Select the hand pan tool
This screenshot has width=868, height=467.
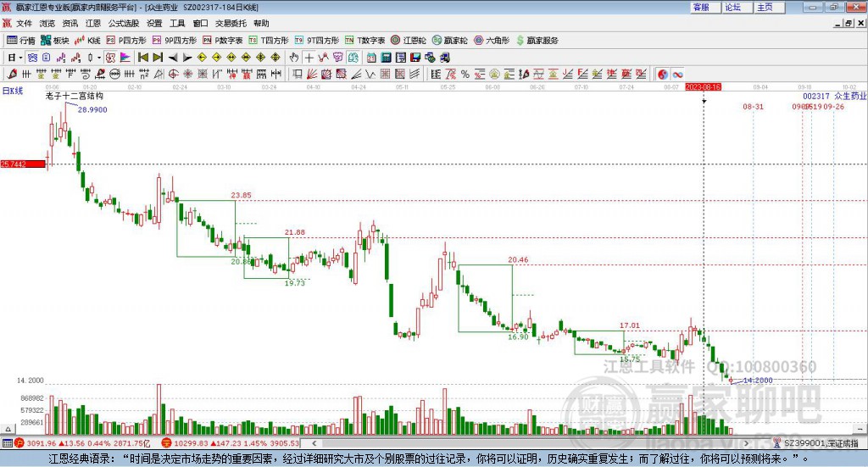(x=294, y=58)
